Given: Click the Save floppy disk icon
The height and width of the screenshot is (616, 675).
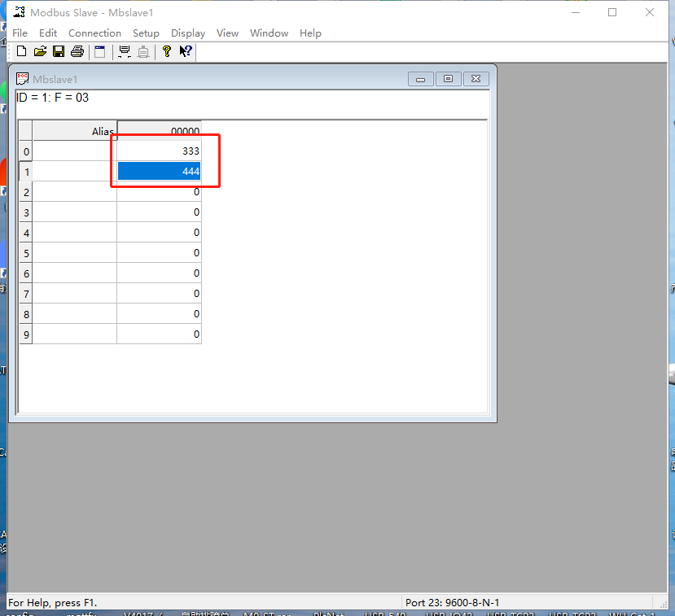Looking at the screenshot, I should point(59,51).
